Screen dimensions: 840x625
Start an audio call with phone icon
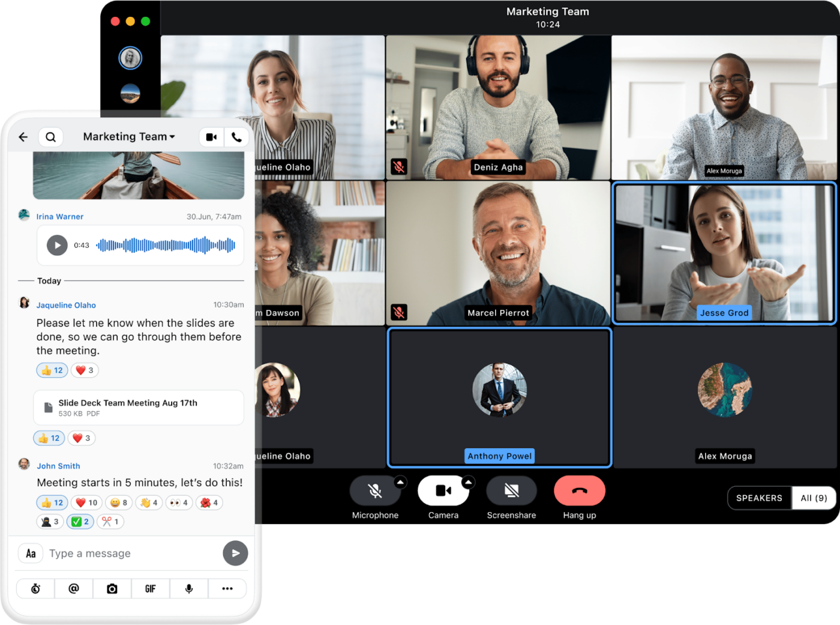click(237, 137)
